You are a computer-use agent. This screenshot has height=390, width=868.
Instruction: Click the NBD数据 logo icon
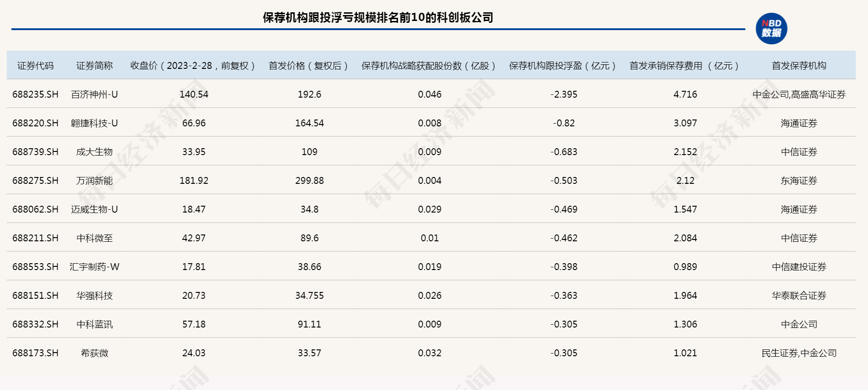(771, 28)
